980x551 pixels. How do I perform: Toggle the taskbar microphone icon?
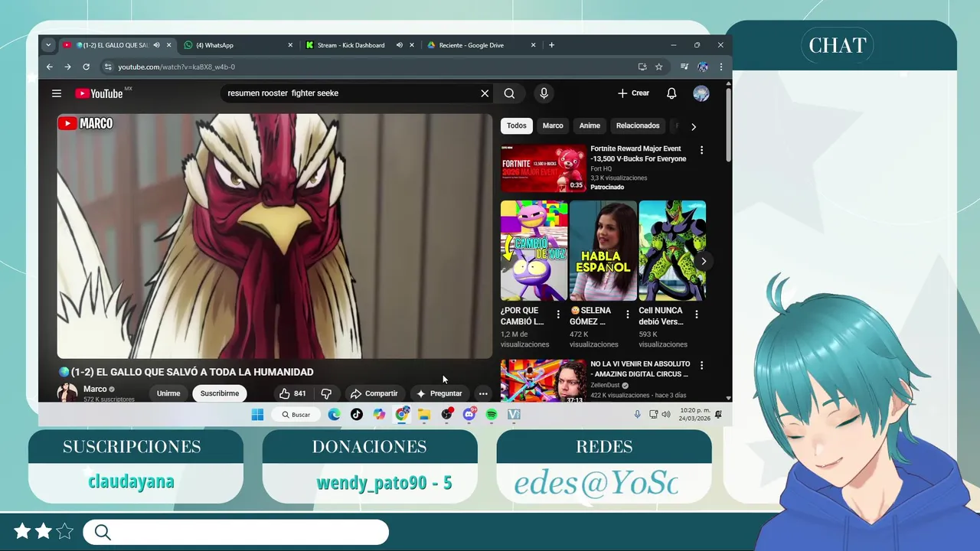point(637,414)
